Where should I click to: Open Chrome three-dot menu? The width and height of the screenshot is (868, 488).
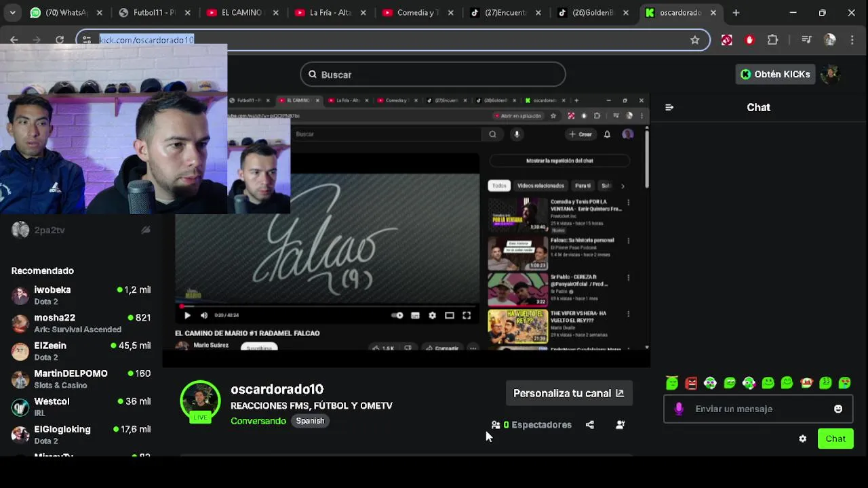click(852, 40)
